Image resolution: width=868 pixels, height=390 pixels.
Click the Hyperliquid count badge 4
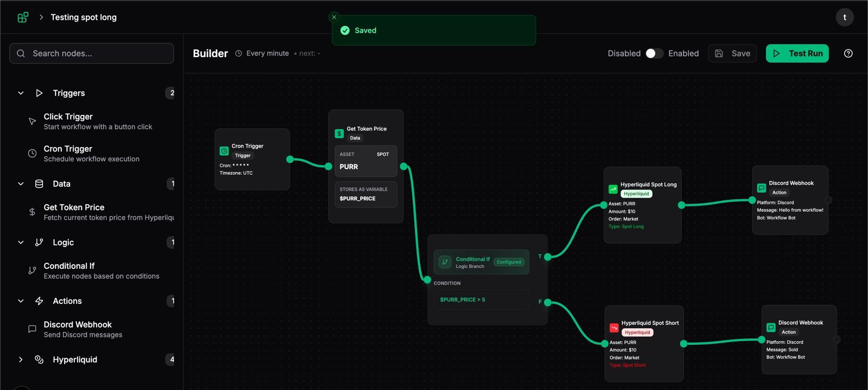(171, 360)
